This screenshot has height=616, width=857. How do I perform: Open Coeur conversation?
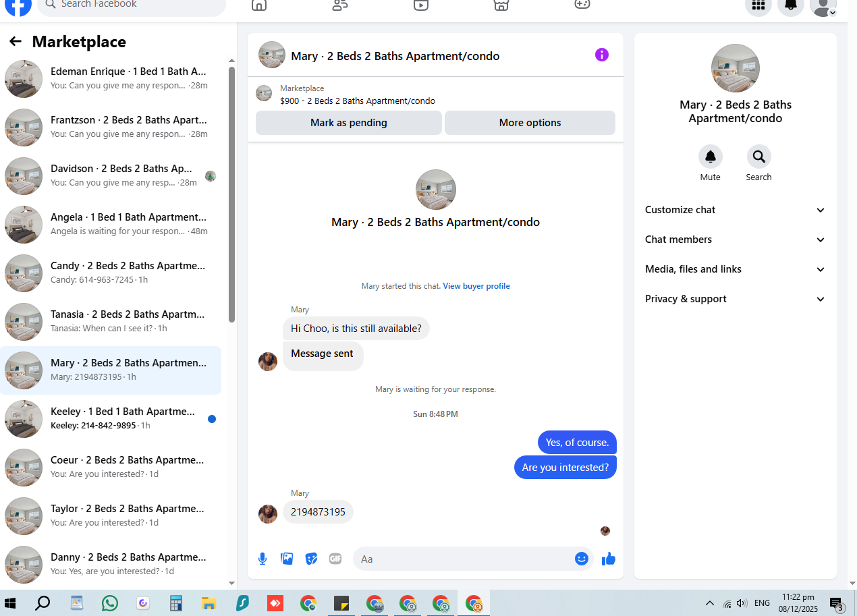click(111, 468)
